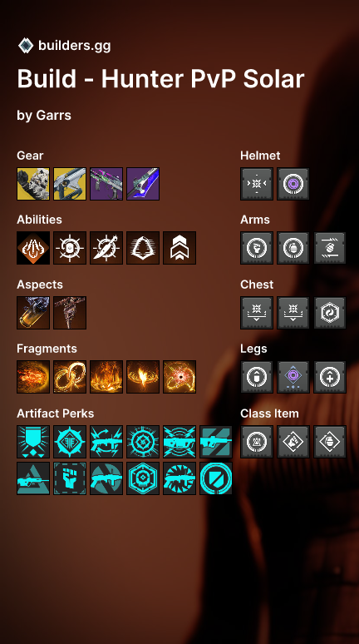359x644 pixels.
Task: Click the shield circle artifact perk
Action: tap(216, 478)
